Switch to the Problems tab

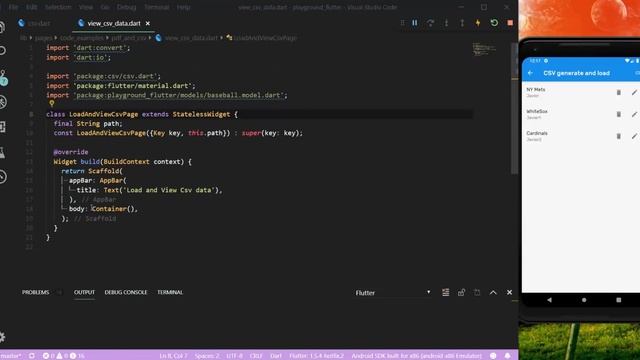pyautogui.click(x=36, y=292)
